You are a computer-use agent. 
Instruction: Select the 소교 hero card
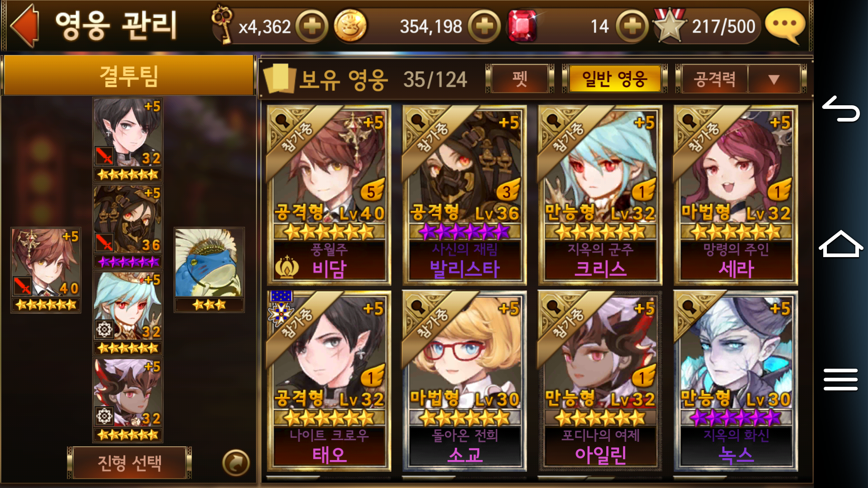(464, 381)
